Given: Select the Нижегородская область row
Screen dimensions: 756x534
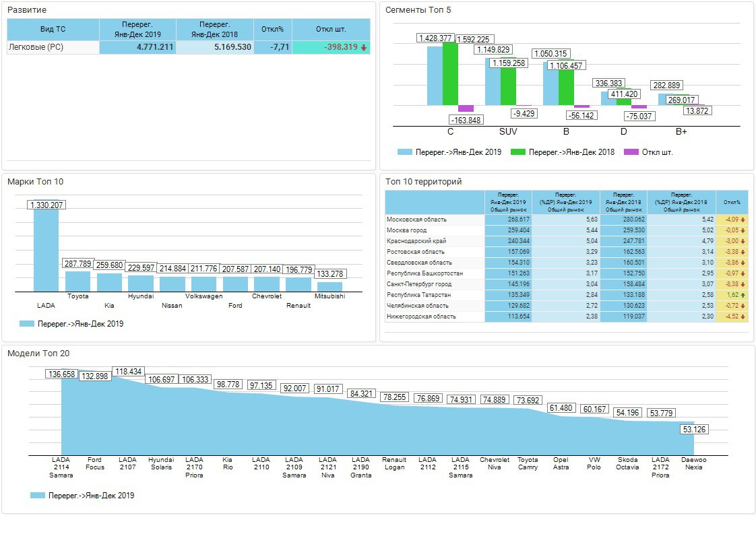Looking at the screenshot, I should point(567,316).
